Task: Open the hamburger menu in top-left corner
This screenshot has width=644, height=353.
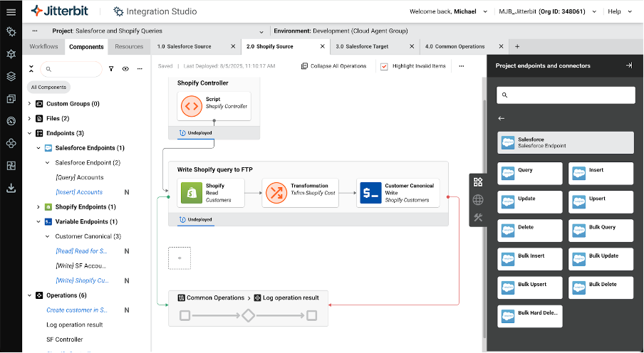Action: click(11, 11)
